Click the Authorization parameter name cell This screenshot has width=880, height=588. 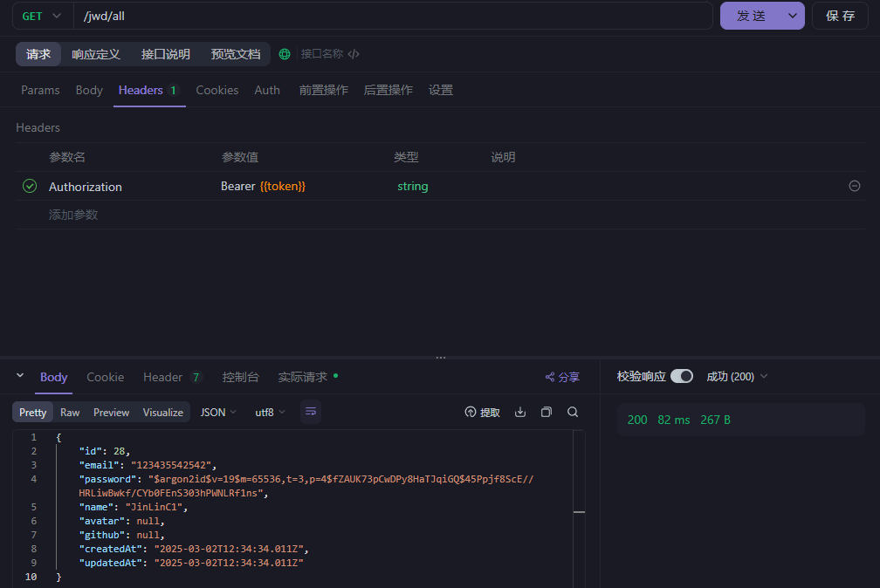[x=86, y=187]
